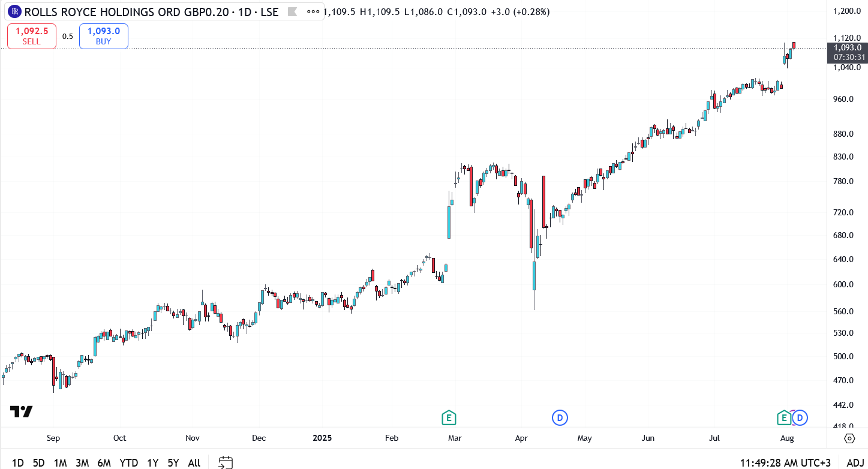Screen dimensions: 868x469
Task: Toggle ADJ adjusted data mode
Action: [x=857, y=462]
